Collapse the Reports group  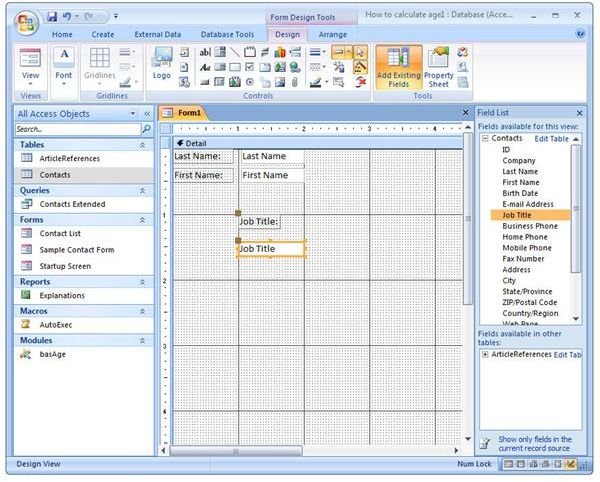tap(142, 282)
